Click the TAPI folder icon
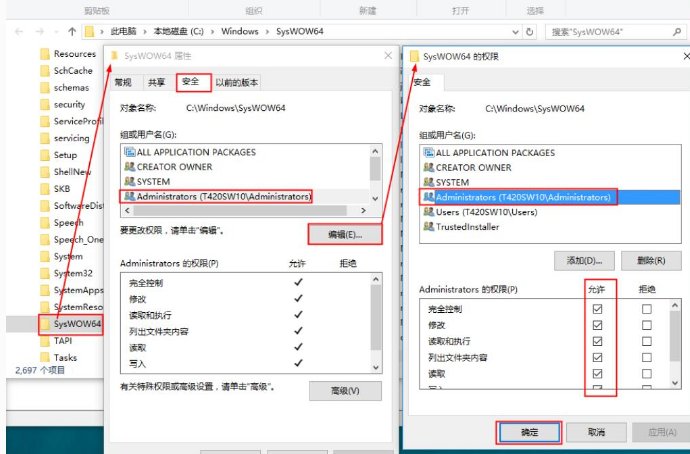Screen dimensions: 690x454 (44, 340)
